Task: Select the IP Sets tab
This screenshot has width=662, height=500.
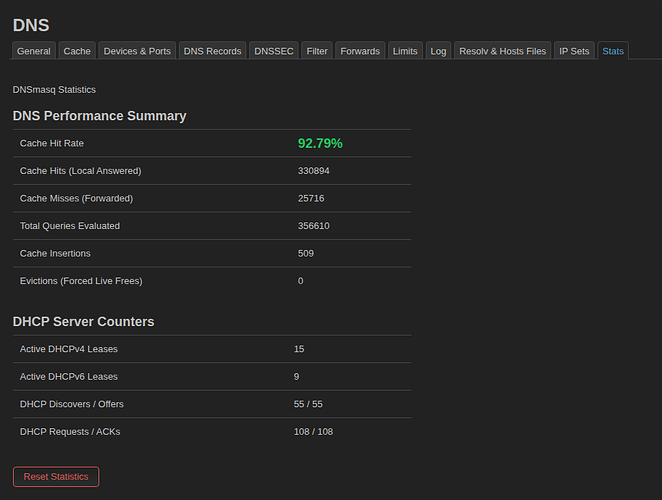Action: (x=574, y=51)
